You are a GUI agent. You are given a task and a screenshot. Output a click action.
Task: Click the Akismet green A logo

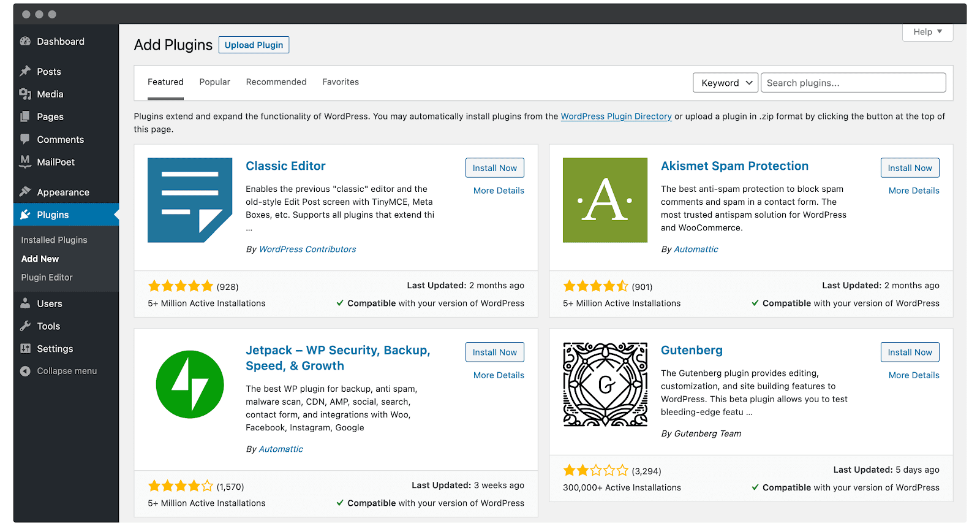point(605,200)
